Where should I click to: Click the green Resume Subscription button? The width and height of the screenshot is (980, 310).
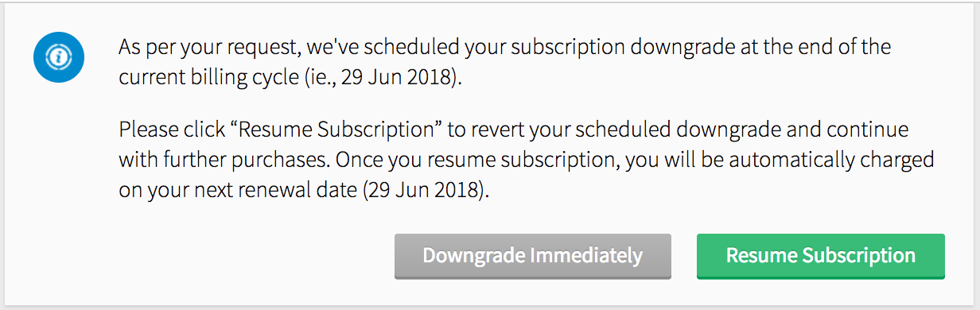820,256
